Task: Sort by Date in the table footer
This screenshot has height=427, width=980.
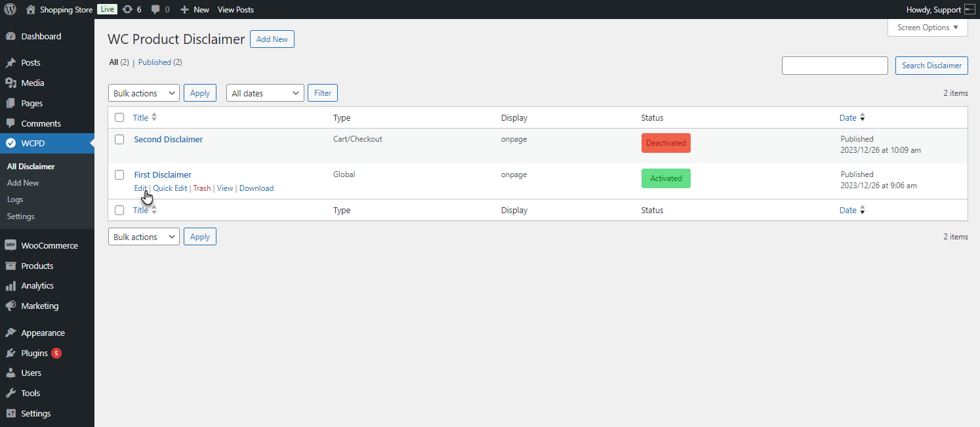Action: (x=852, y=210)
